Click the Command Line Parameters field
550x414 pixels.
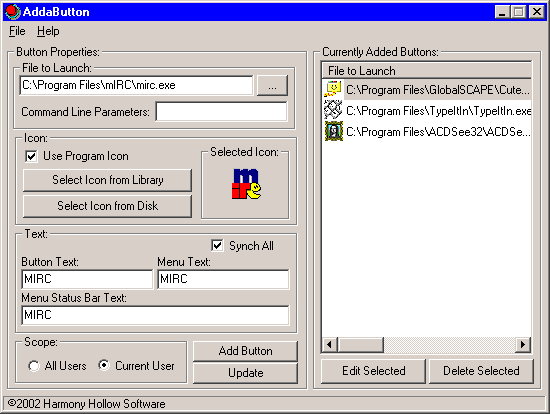click(221, 112)
